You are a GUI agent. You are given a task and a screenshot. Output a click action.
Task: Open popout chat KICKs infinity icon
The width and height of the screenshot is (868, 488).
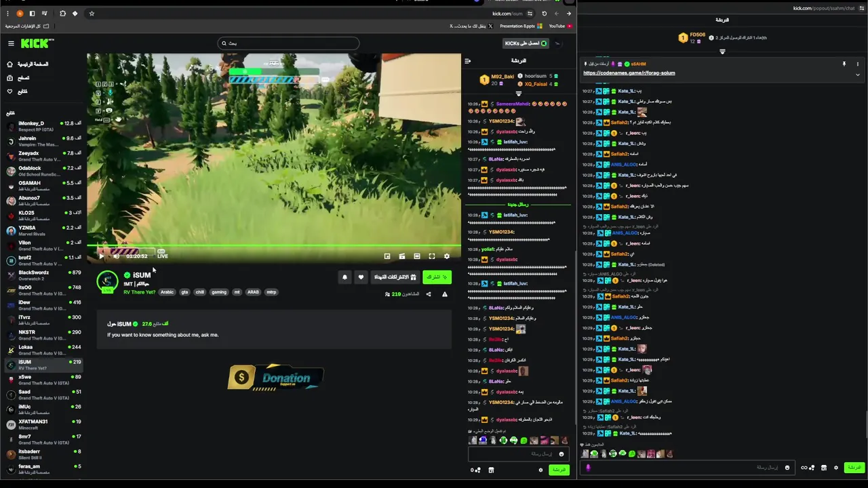click(807, 467)
